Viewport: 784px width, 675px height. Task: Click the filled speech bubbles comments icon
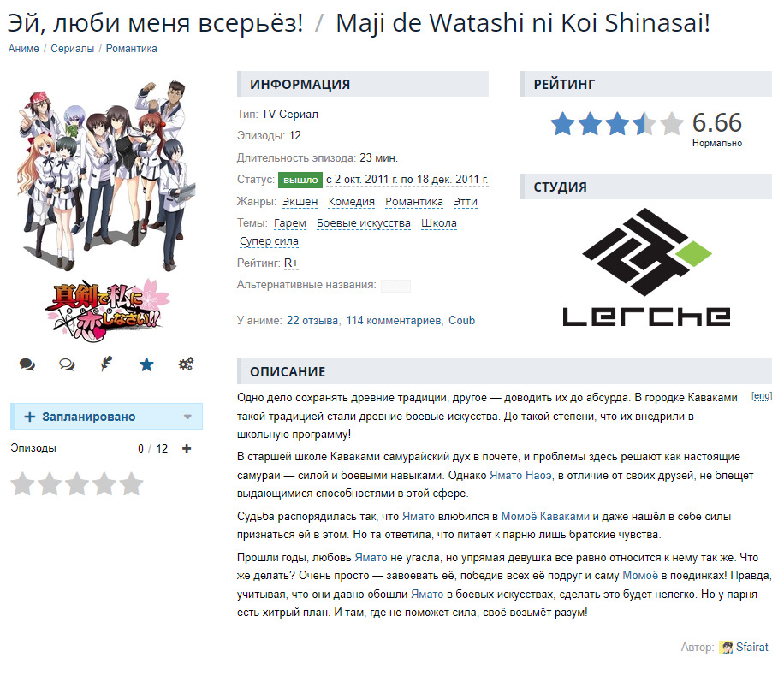click(x=27, y=364)
